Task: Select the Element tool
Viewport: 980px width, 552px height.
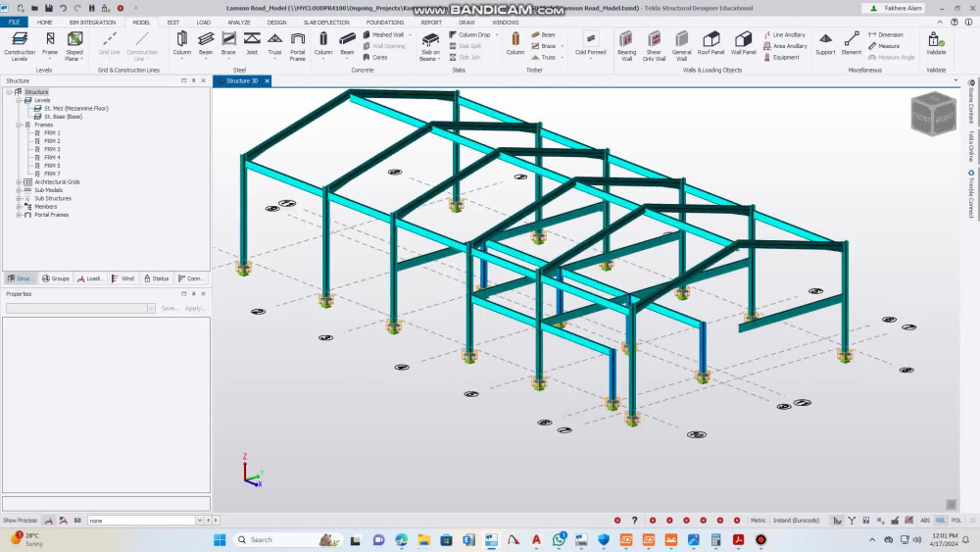Action: pos(852,44)
